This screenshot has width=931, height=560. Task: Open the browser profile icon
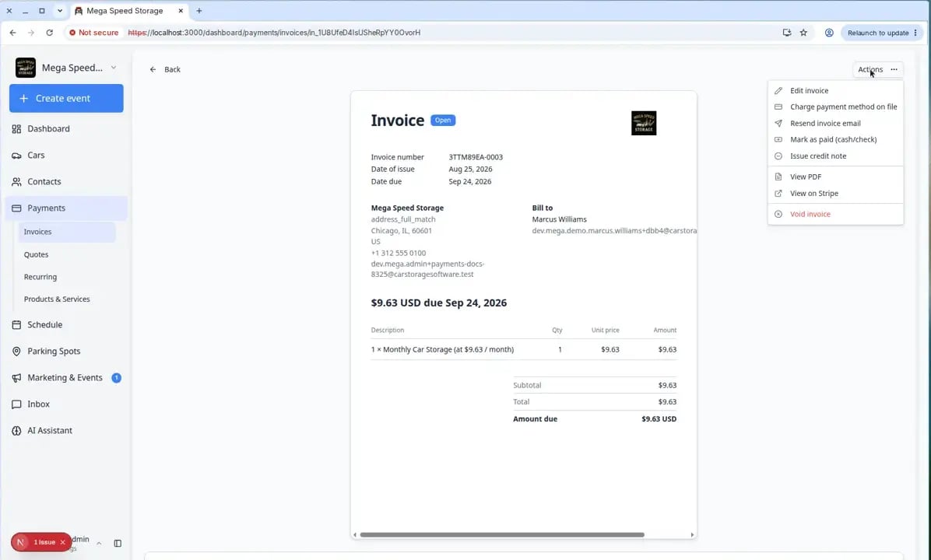829,33
